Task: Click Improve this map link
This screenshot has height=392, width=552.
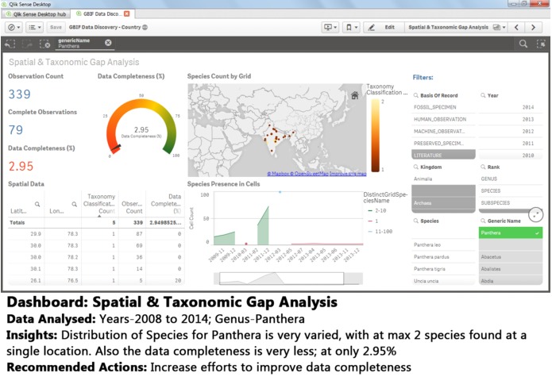Action: [x=348, y=174]
